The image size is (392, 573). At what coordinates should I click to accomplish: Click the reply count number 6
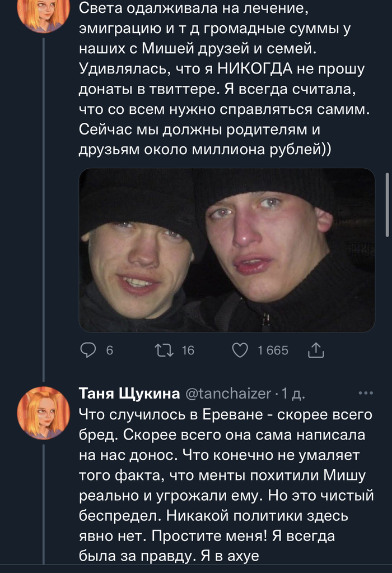click(110, 350)
